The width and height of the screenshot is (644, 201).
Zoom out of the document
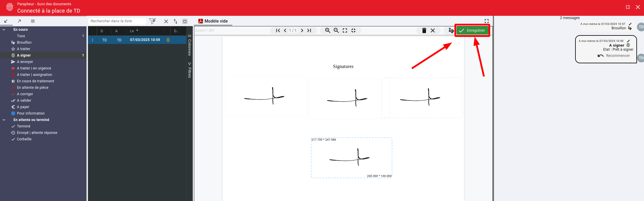click(x=336, y=30)
